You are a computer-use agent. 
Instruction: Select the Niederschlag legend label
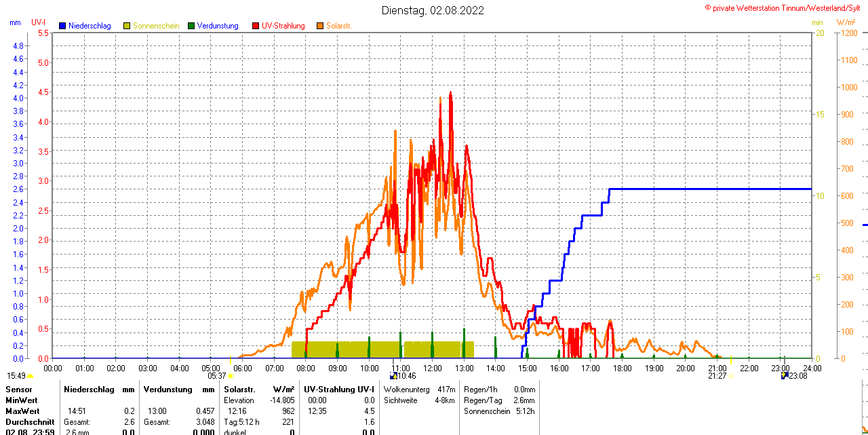(90, 26)
